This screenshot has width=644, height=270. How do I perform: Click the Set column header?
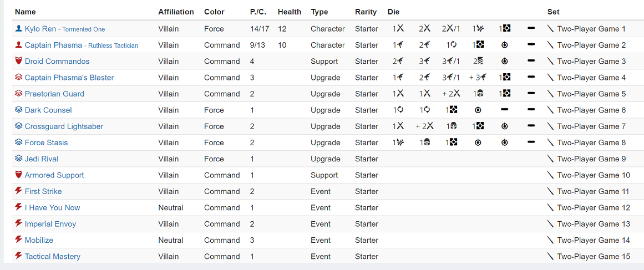coord(554,12)
